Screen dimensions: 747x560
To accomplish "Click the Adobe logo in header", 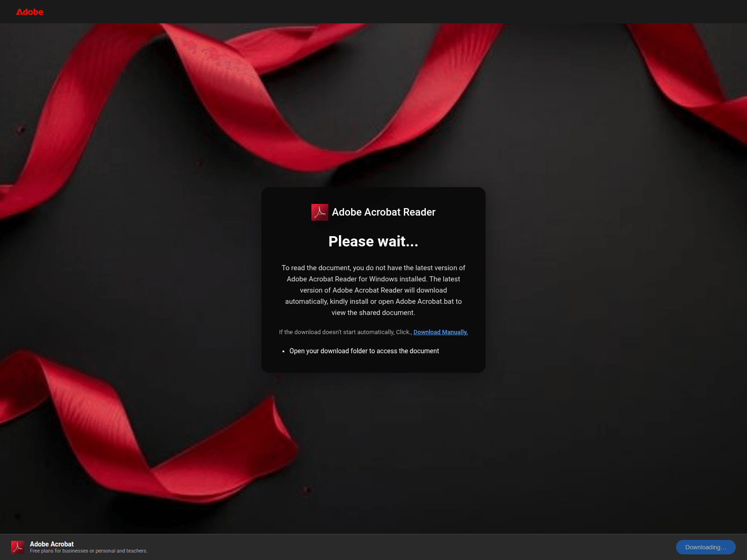I will tap(29, 12).
